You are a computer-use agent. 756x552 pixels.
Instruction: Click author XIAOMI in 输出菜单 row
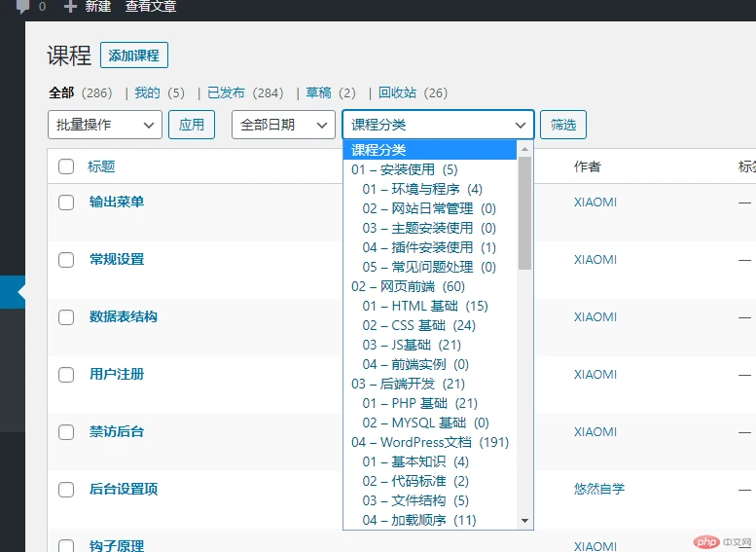coord(594,202)
